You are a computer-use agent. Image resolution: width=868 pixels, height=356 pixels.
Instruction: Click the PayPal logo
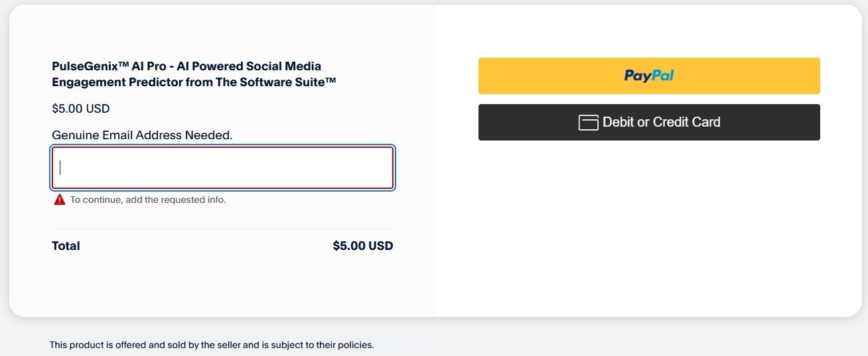tap(648, 76)
